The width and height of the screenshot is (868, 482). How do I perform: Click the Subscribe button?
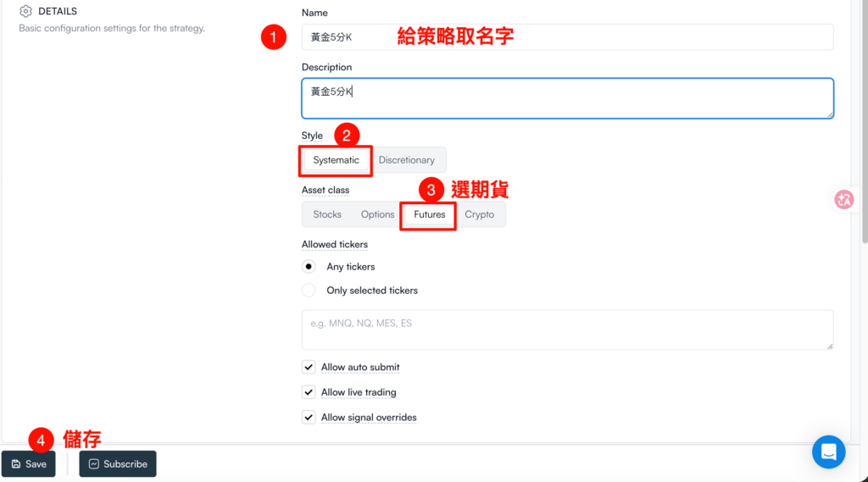coord(118,464)
